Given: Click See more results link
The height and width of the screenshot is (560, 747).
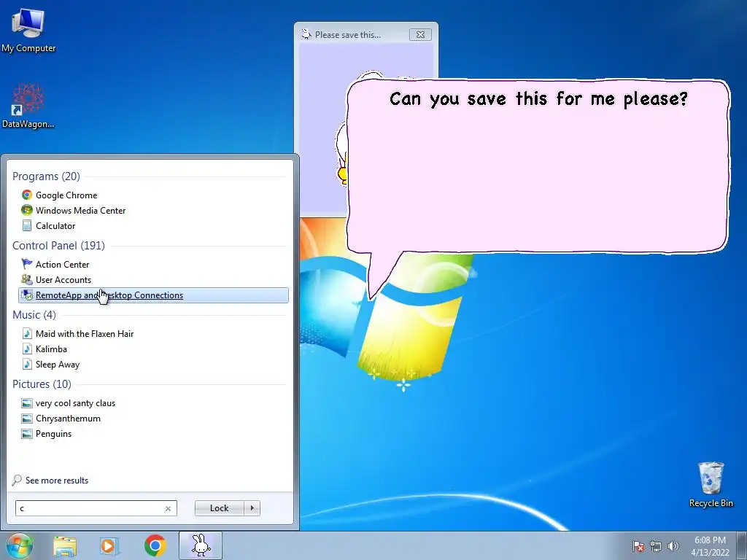Looking at the screenshot, I should pyautogui.click(x=57, y=481).
